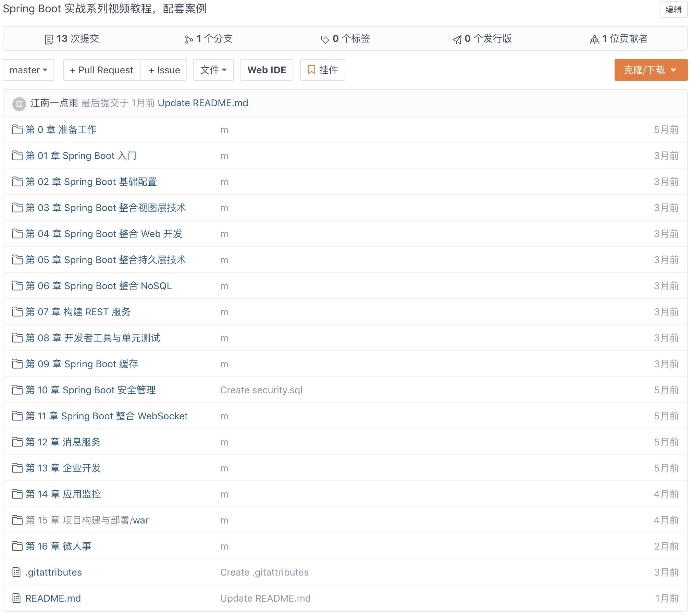Click the contributors people icon

pos(594,40)
